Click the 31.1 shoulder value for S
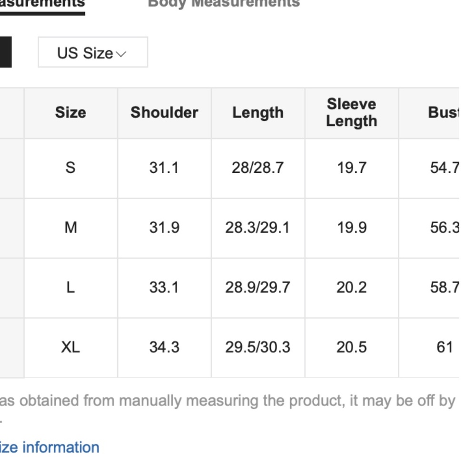Screen dimensions: 476x476 pyautogui.click(x=164, y=168)
